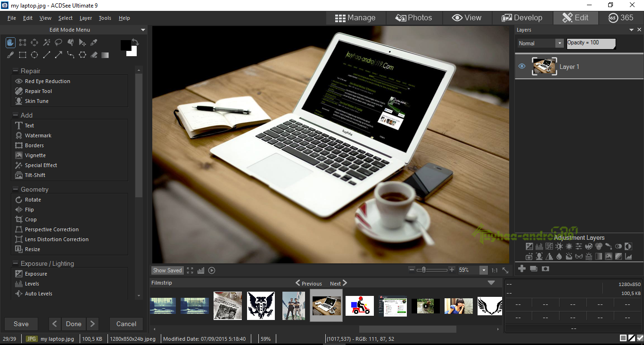Select the Eyedropper color picker tool

[x=94, y=43]
